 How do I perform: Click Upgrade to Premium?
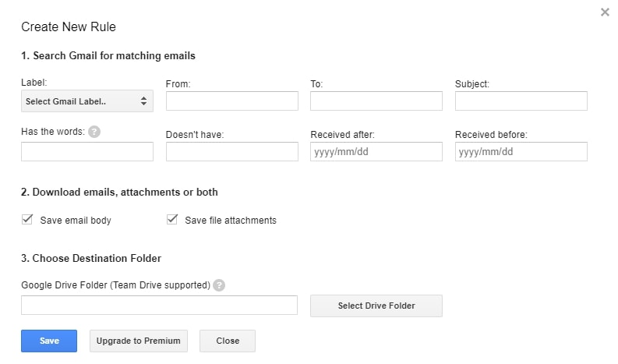click(x=139, y=341)
